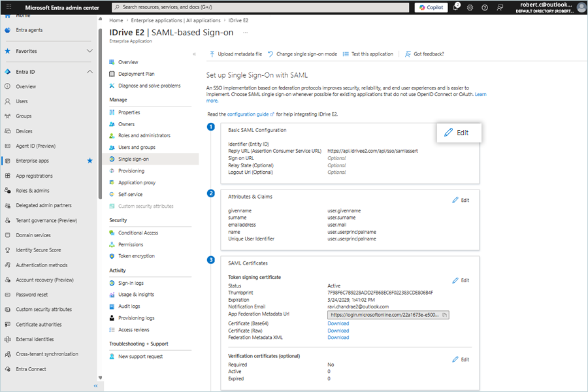Image resolution: width=588 pixels, height=392 pixels.
Task: Open New support request
Action: (140, 357)
